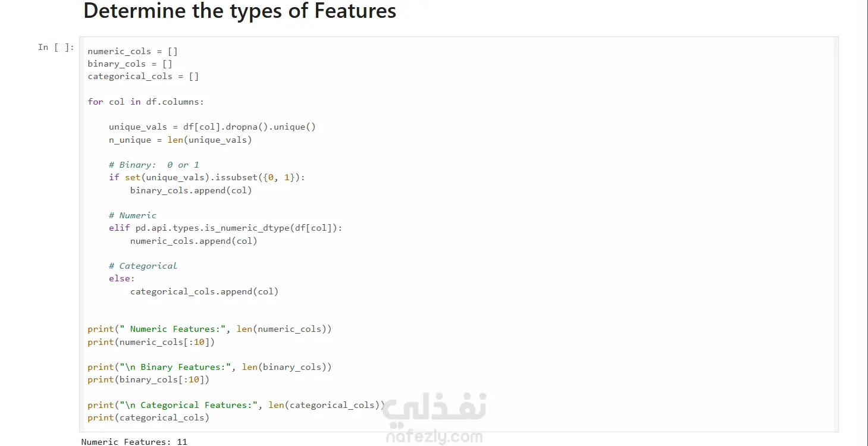Click the "Numeric Features: 11" output text
This screenshot has width=868, height=446.
coord(134,441)
